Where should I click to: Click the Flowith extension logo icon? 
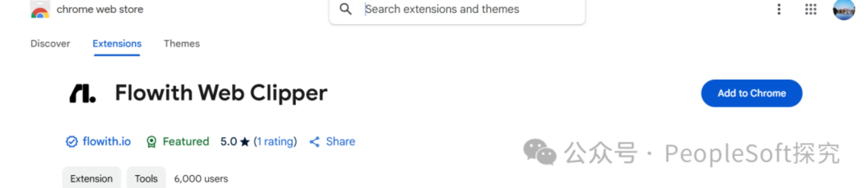83,93
